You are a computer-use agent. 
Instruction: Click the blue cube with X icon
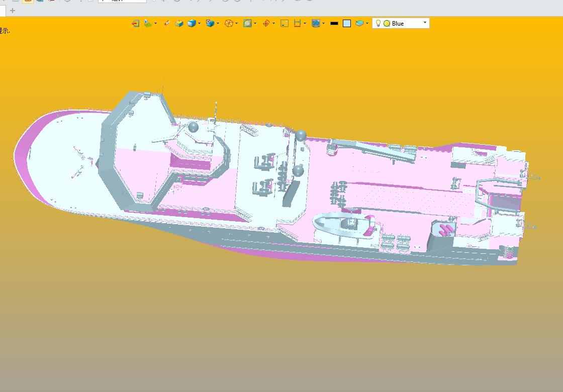click(210, 23)
